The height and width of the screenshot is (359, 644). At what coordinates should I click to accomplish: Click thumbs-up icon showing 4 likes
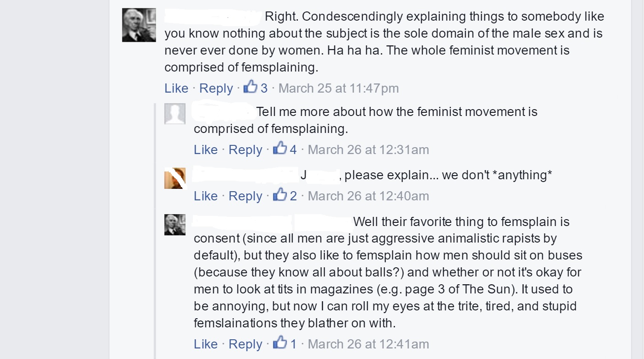pos(279,148)
